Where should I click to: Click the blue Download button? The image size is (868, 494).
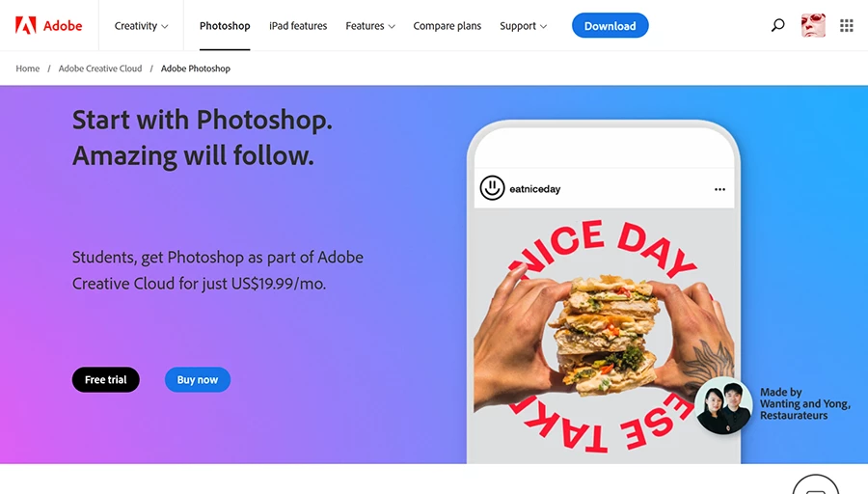click(610, 25)
